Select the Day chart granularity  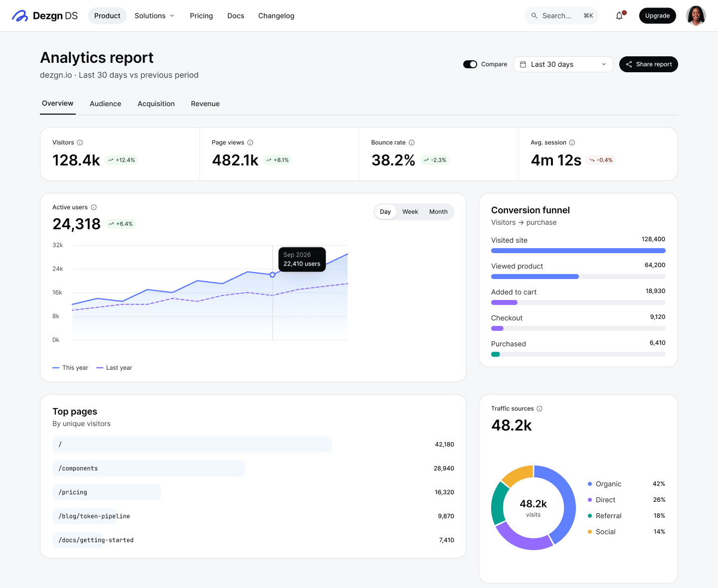click(385, 212)
